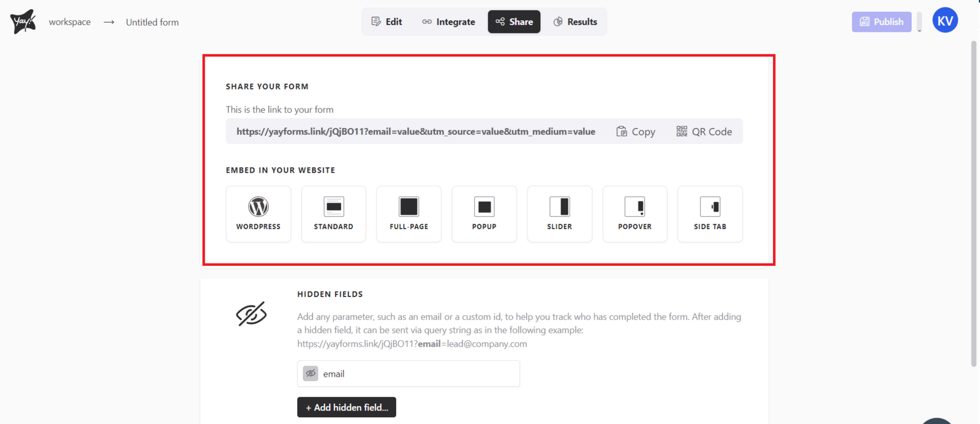Viewport: 980px width, 424px height.
Task: Click the form link URL text
Action: pyautogui.click(x=416, y=132)
